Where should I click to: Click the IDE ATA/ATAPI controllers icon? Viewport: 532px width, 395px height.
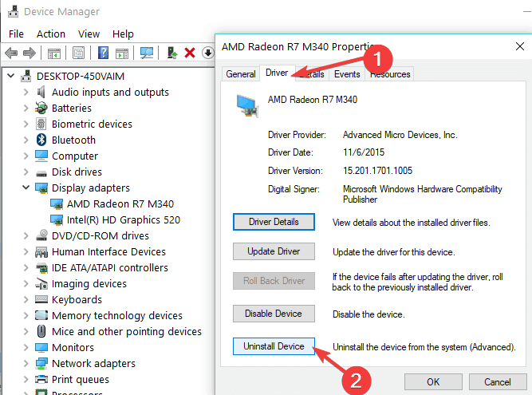[x=41, y=268]
